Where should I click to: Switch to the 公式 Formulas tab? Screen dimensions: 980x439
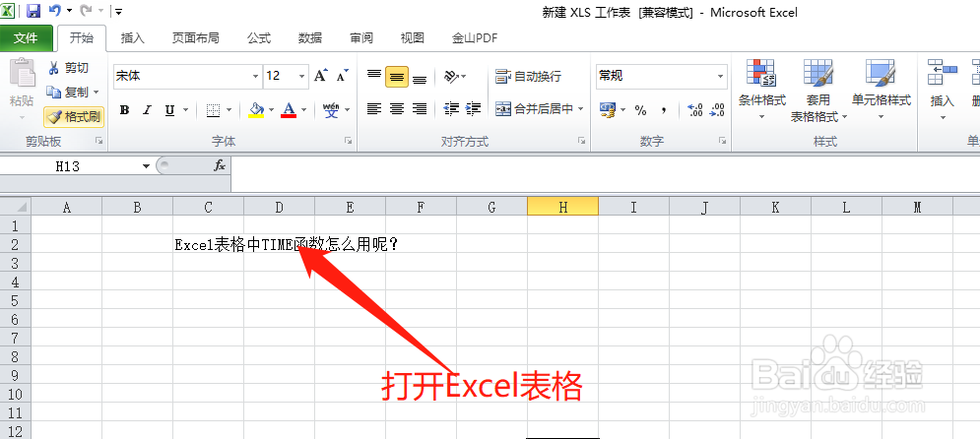point(259,38)
